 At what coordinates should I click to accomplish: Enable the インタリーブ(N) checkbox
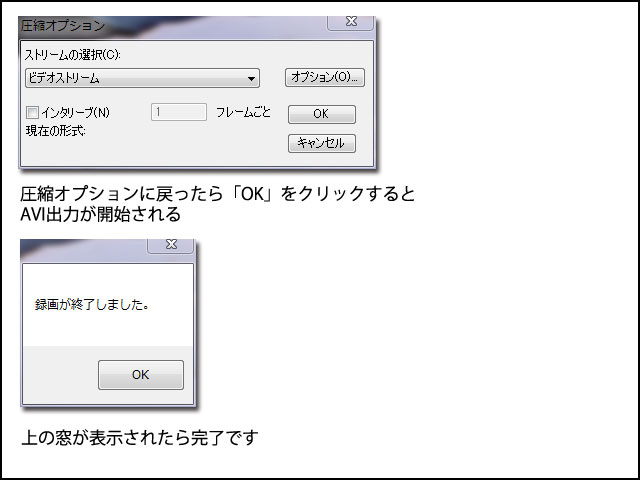(x=32, y=112)
